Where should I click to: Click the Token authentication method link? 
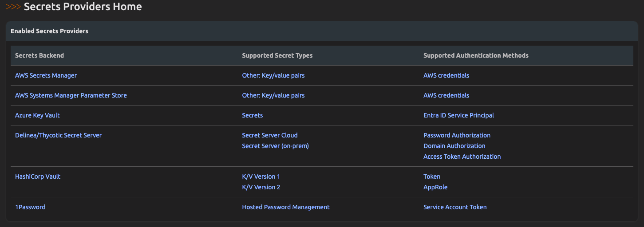[432, 176]
